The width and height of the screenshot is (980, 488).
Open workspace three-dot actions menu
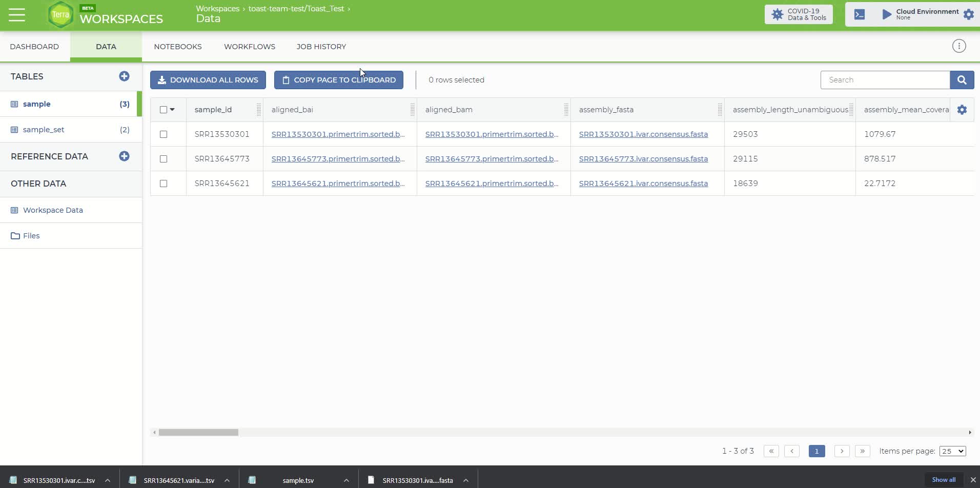coord(958,46)
